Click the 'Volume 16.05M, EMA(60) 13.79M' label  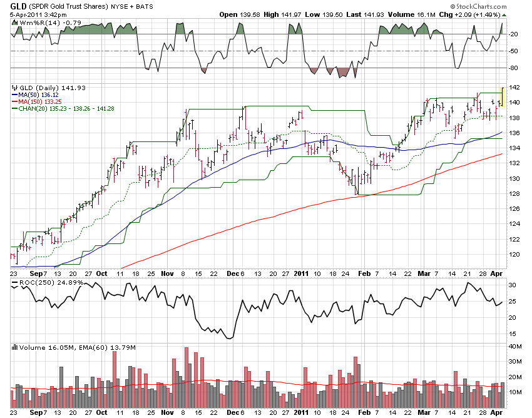(78, 347)
